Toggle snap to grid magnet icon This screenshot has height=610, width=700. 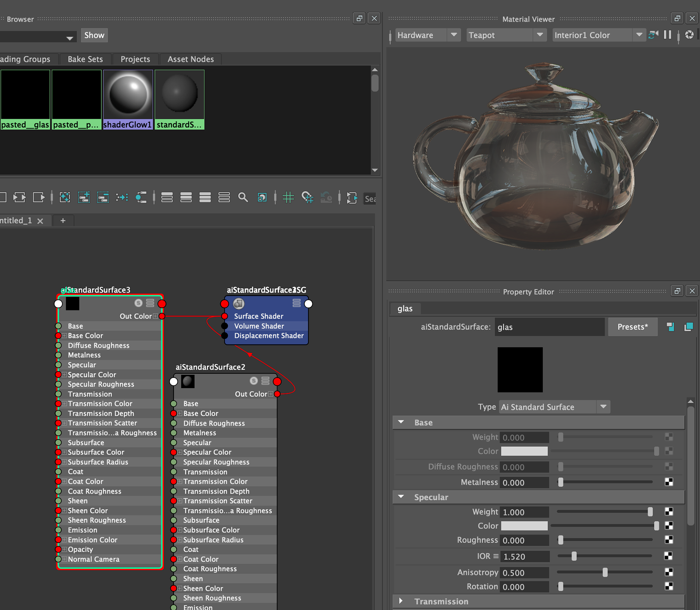tap(307, 198)
